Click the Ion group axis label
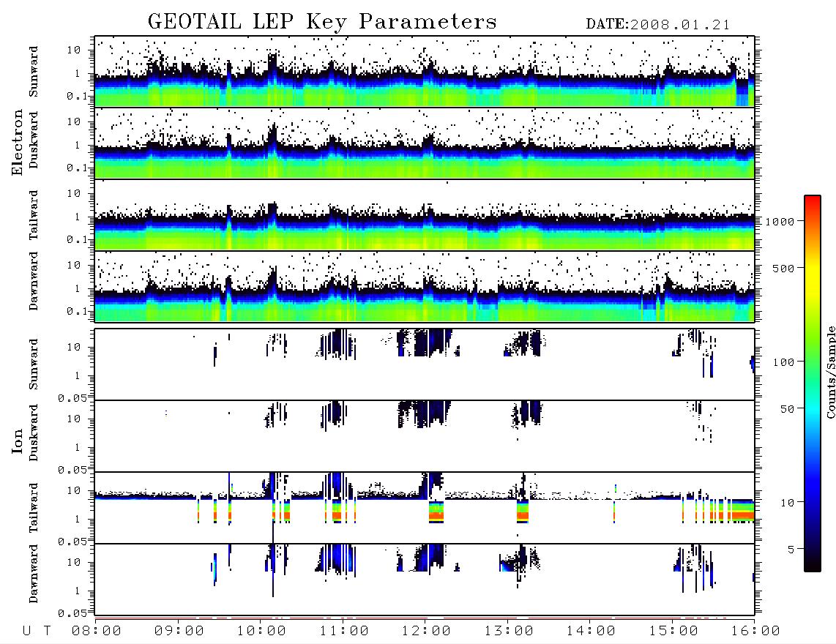836x644 pixels. (x=18, y=441)
